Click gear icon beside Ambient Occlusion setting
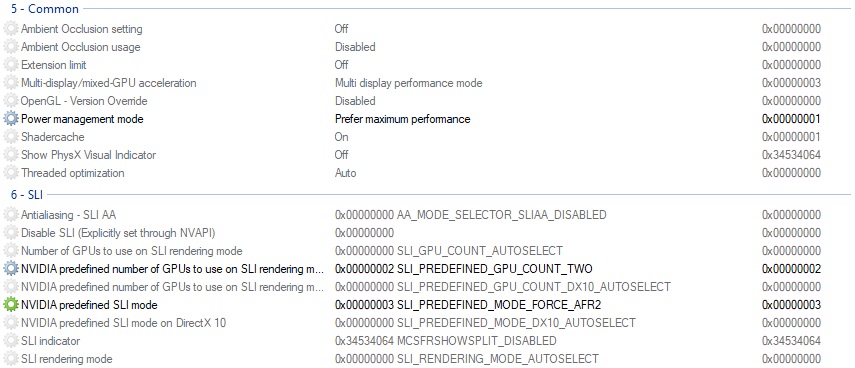This screenshot has height=368, width=855. point(11,29)
